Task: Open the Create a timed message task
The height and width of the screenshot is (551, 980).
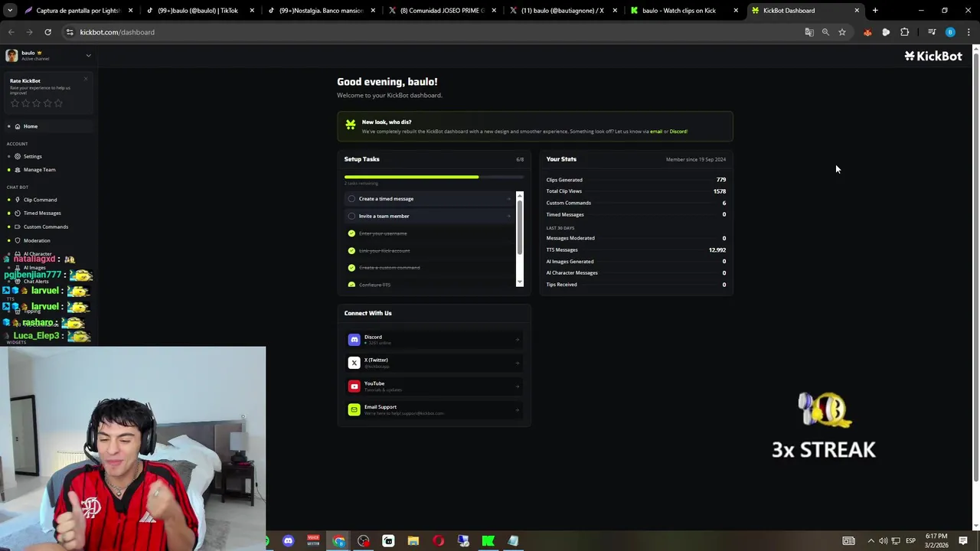Action: click(x=430, y=199)
